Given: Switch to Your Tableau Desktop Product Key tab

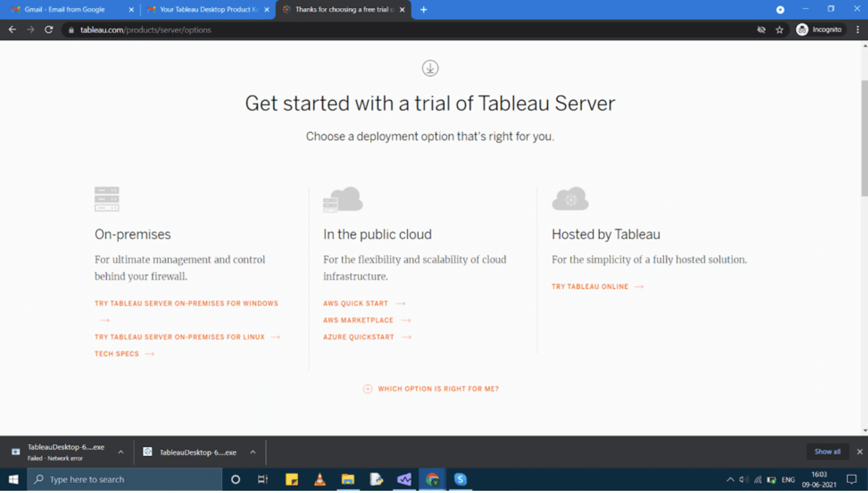Looking at the screenshot, I should pos(208,9).
